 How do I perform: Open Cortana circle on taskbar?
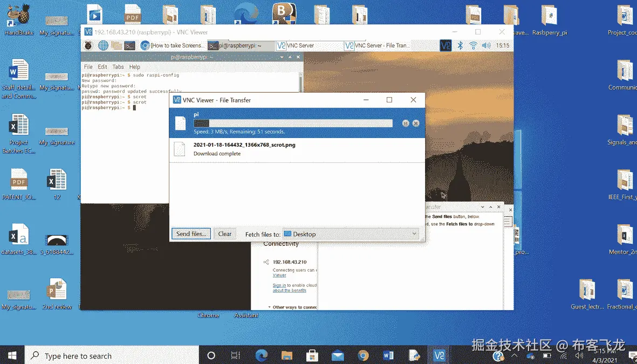coord(211,355)
